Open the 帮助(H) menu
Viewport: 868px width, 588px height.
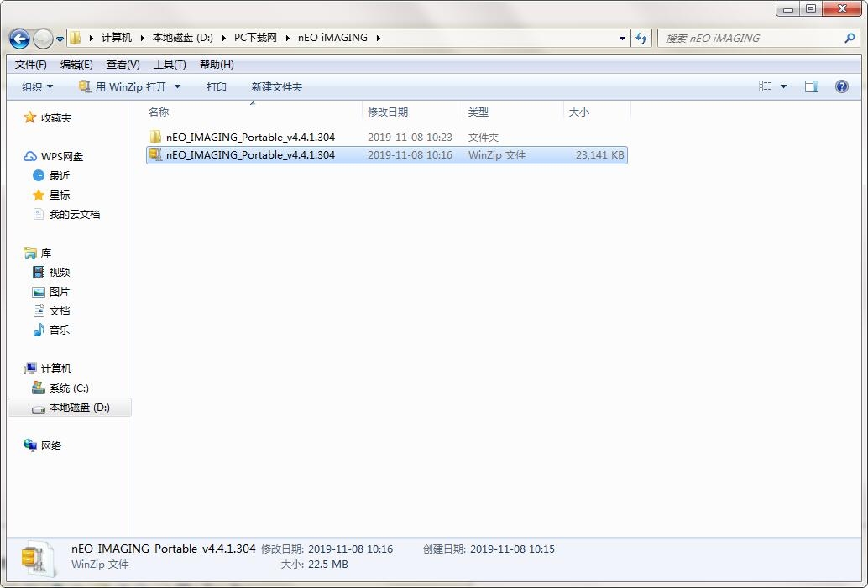tap(217, 64)
